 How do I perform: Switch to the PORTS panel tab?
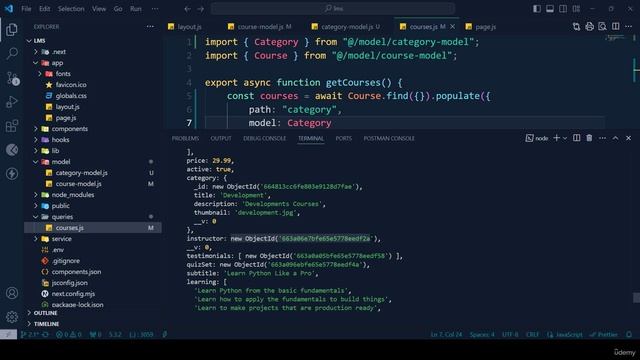coord(343,138)
